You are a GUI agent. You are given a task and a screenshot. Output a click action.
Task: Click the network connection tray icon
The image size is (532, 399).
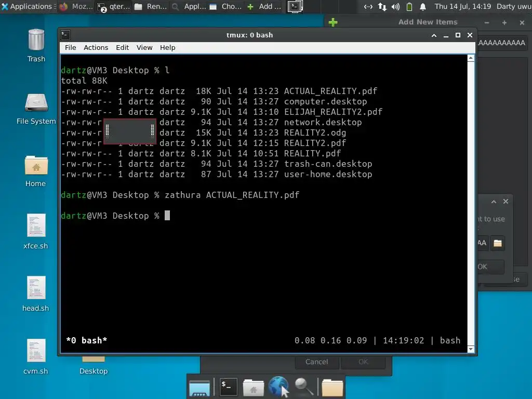click(368, 6)
